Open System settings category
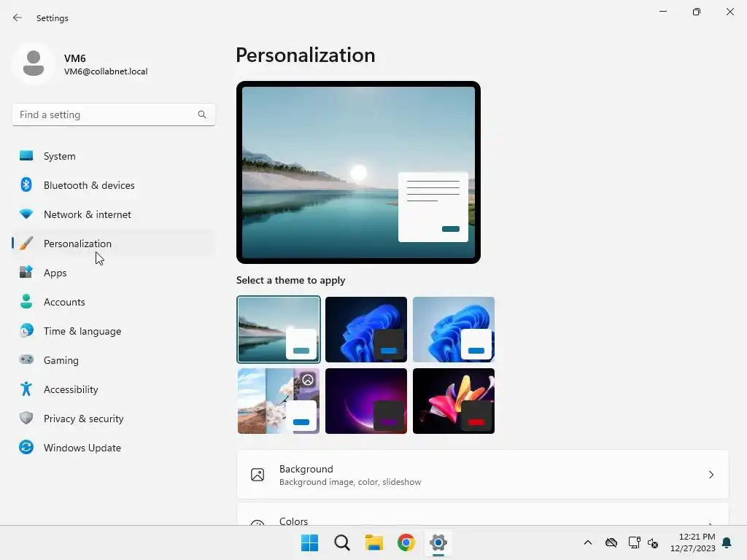 tap(114, 156)
